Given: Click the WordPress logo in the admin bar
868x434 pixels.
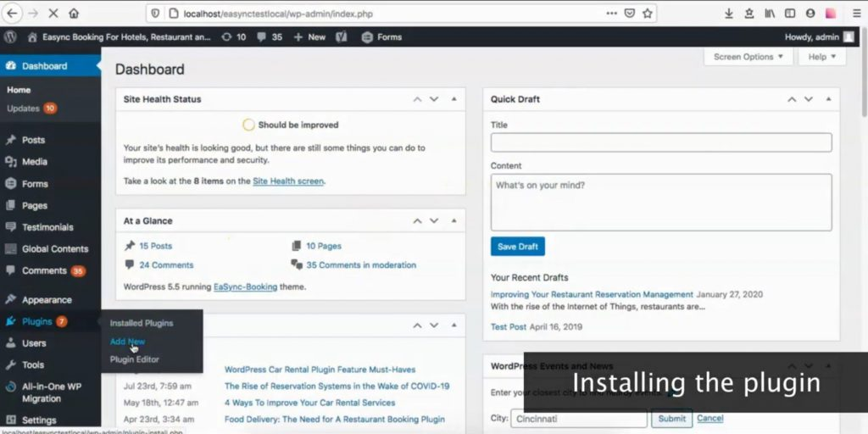Looking at the screenshot, I should [10, 37].
